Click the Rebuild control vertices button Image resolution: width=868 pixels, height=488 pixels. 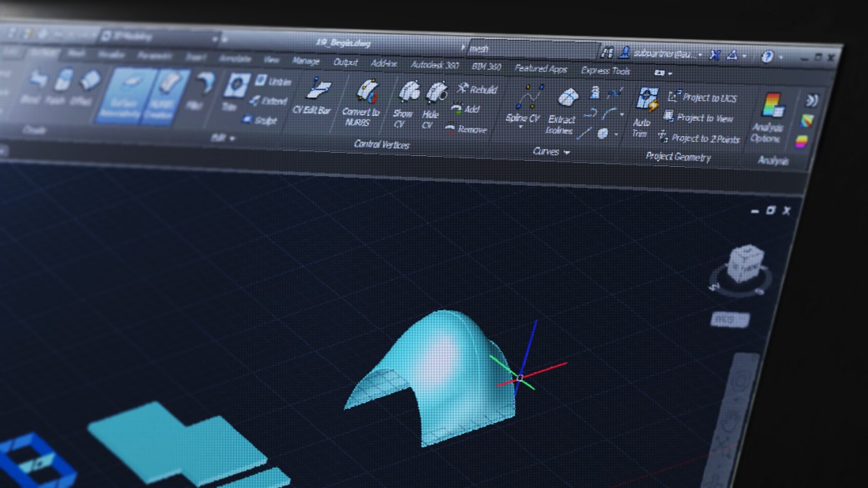pyautogui.click(x=477, y=89)
